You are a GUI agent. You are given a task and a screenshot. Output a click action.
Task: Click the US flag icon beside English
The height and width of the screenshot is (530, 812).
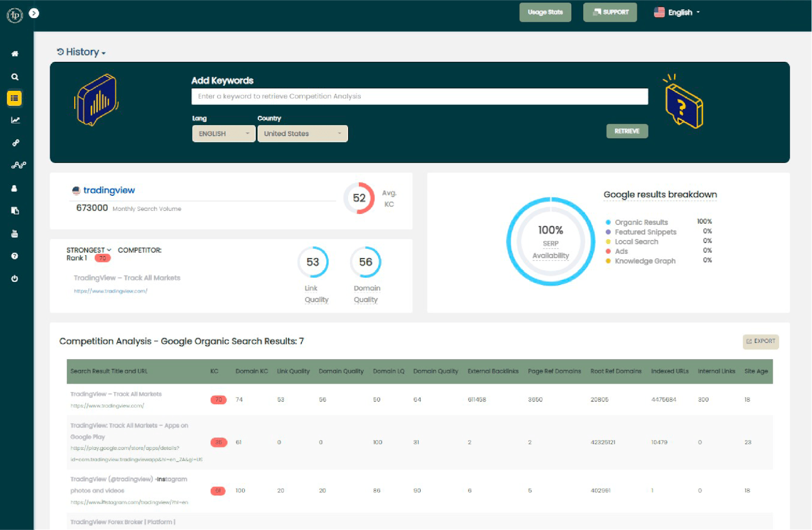point(659,12)
